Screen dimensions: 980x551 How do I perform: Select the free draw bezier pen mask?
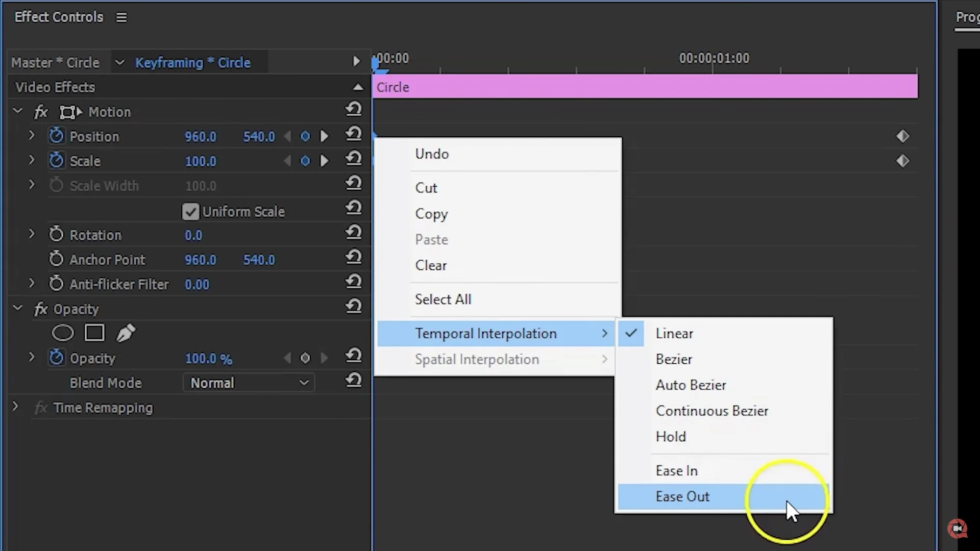pos(126,333)
